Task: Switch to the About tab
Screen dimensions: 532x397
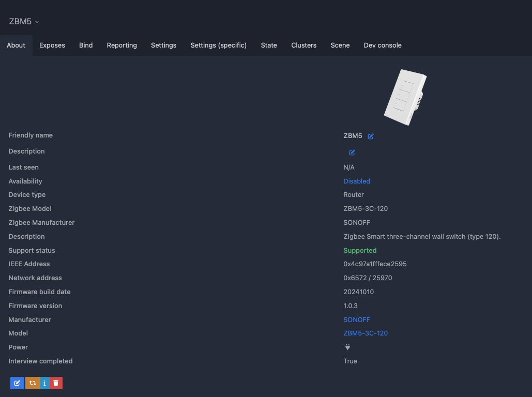Action: coord(16,45)
